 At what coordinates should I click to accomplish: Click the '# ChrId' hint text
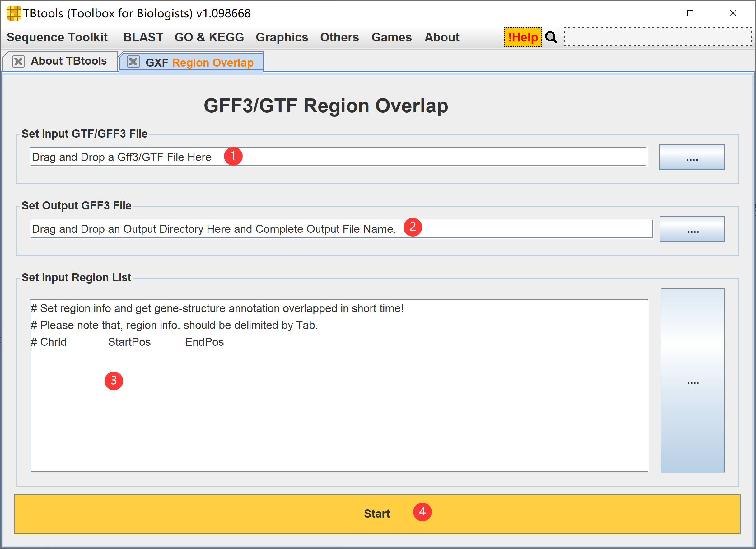49,342
